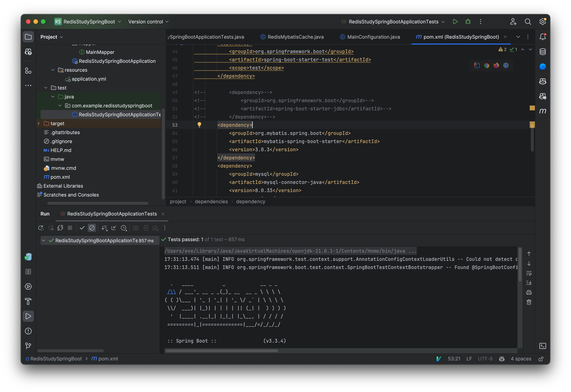The height and width of the screenshot is (392, 571).
Task: Toggle Show Passed tests checkmark
Action: pos(82,228)
